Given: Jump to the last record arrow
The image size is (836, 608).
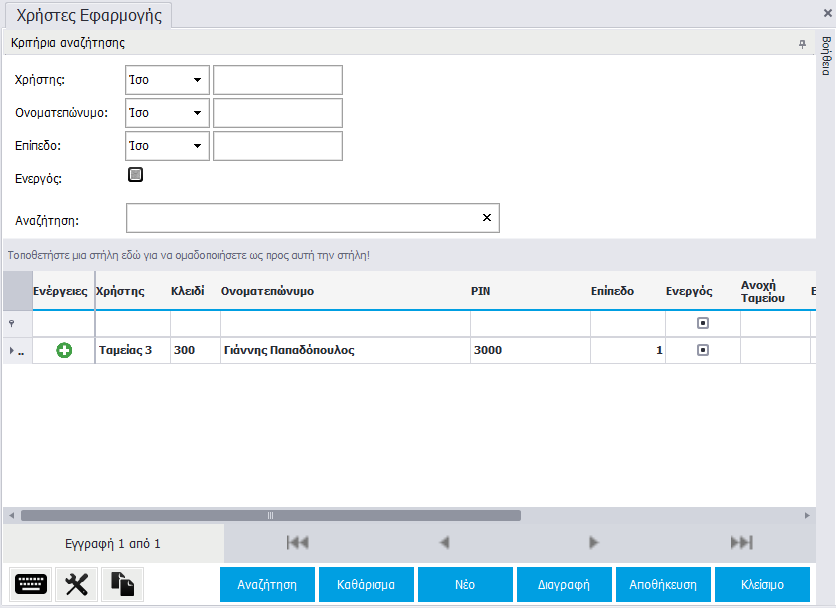Looking at the screenshot, I should [x=741, y=543].
